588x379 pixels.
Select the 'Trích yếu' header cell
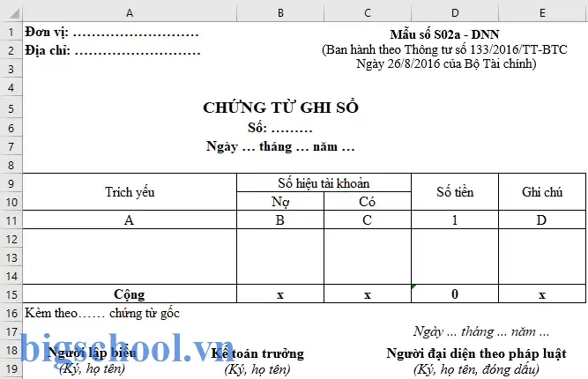pyautogui.click(x=130, y=192)
